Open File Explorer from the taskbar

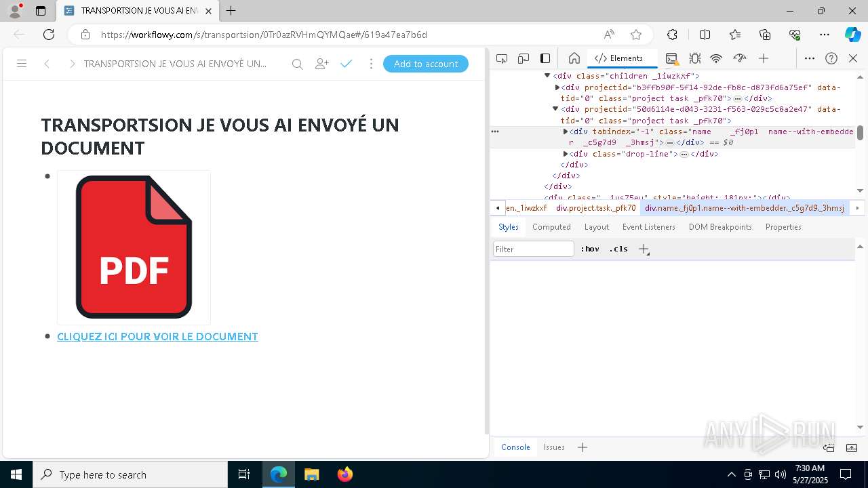pyautogui.click(x=312, y=474)
